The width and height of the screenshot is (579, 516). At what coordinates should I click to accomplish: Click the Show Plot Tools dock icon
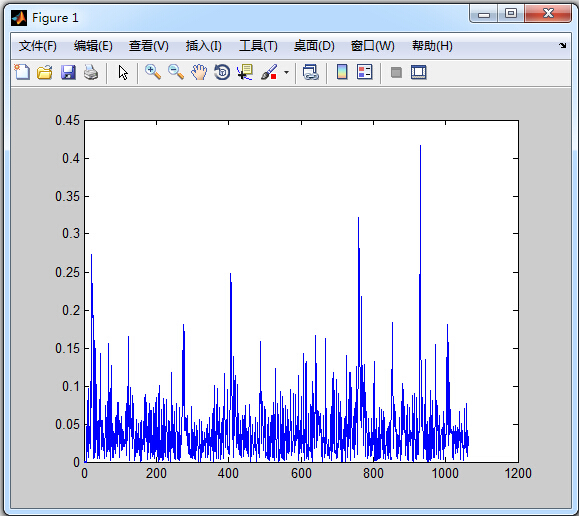(x=419, y=72)
